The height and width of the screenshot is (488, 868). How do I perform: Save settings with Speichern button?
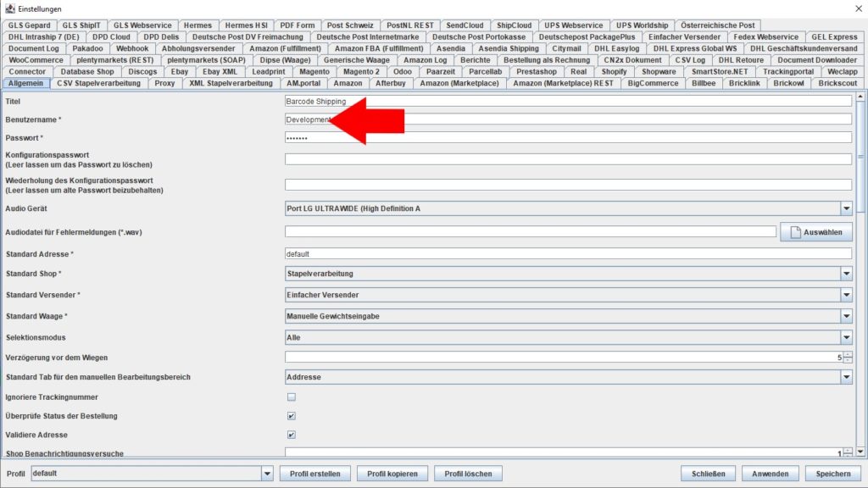click(x=833, y=474)
